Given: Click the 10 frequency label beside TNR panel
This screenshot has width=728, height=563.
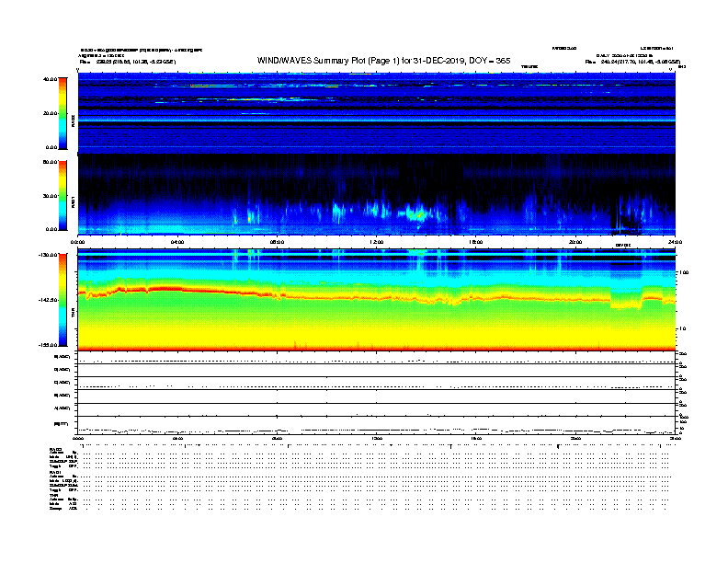Looking at the screenshot, I should (x=682, y=328).
